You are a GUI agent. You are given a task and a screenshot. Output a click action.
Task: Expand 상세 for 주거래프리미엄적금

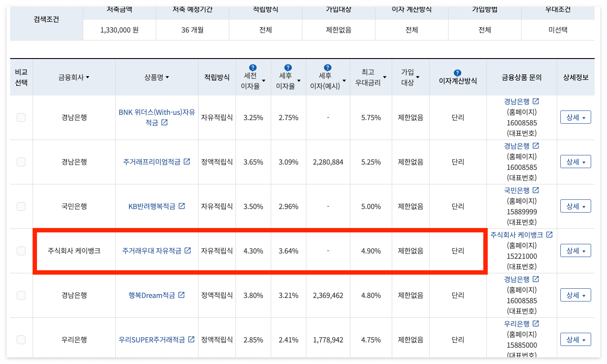point(575,162)
